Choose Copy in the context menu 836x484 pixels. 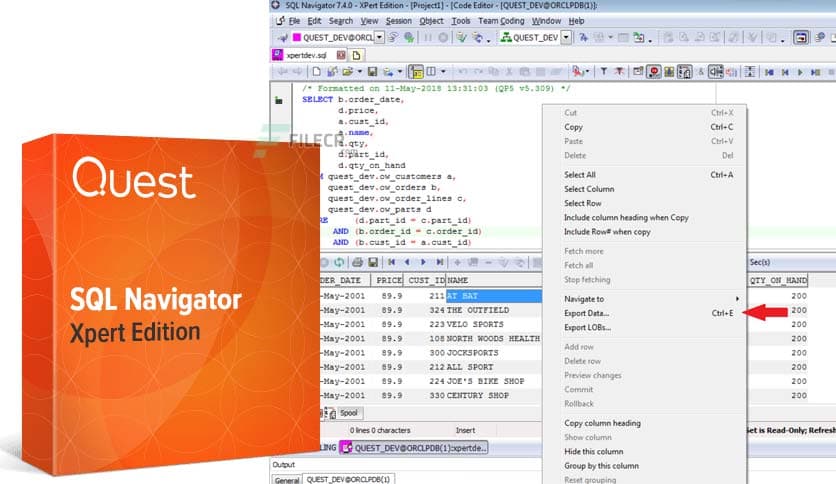(x=645, y=127)
